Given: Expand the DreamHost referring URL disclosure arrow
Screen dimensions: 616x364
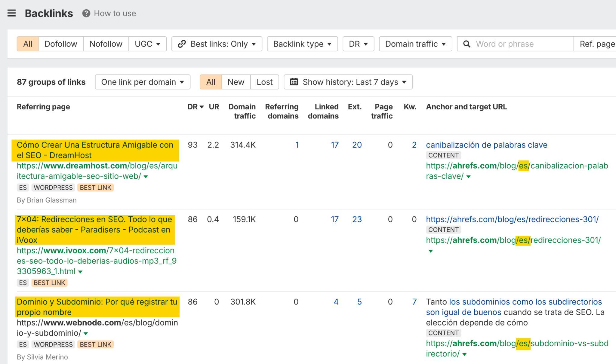Looking at the screenshot, I should (x=145, y=177).
